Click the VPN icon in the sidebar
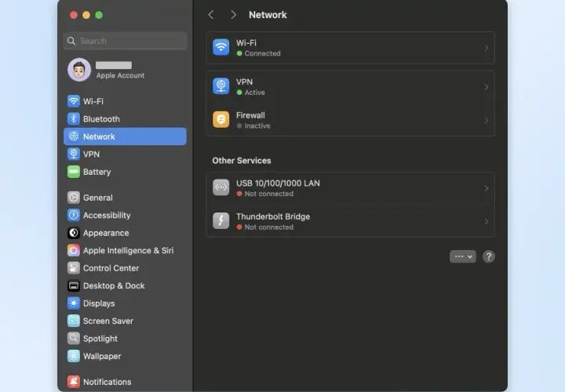Viewport: 565px width, 392px height. coord(74,154)
